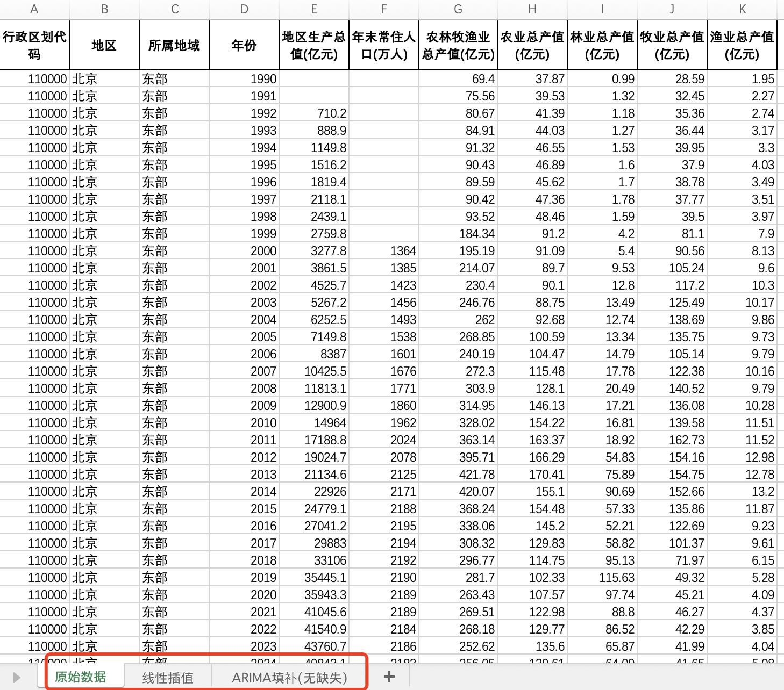Viewport: 784px width, 690px height.
Task: Select column E header
Action: [x=314, y=9]
